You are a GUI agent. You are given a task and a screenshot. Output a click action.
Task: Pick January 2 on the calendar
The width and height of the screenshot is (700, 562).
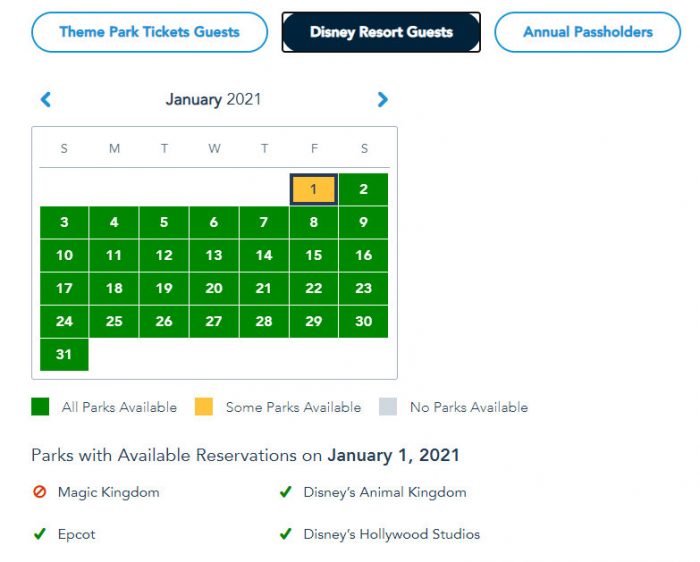(x=363, y=189)
